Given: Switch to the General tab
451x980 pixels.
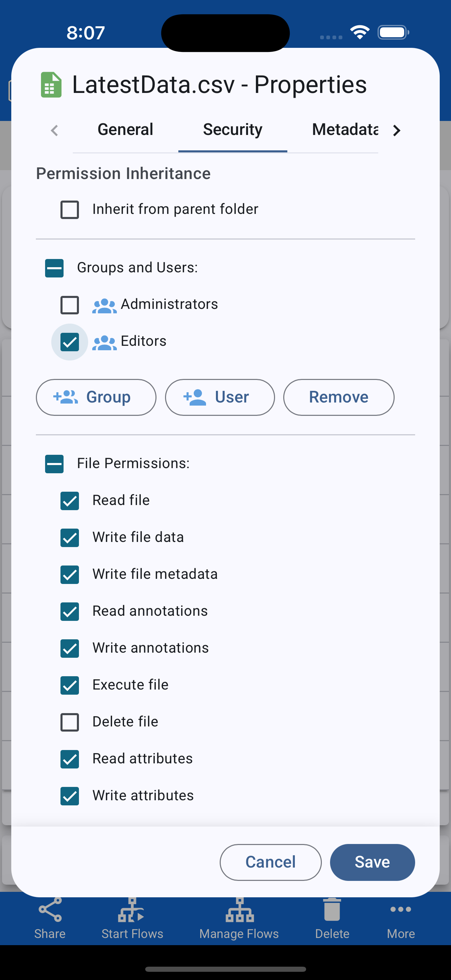Looking at the screenshot, I should point(125,130).
